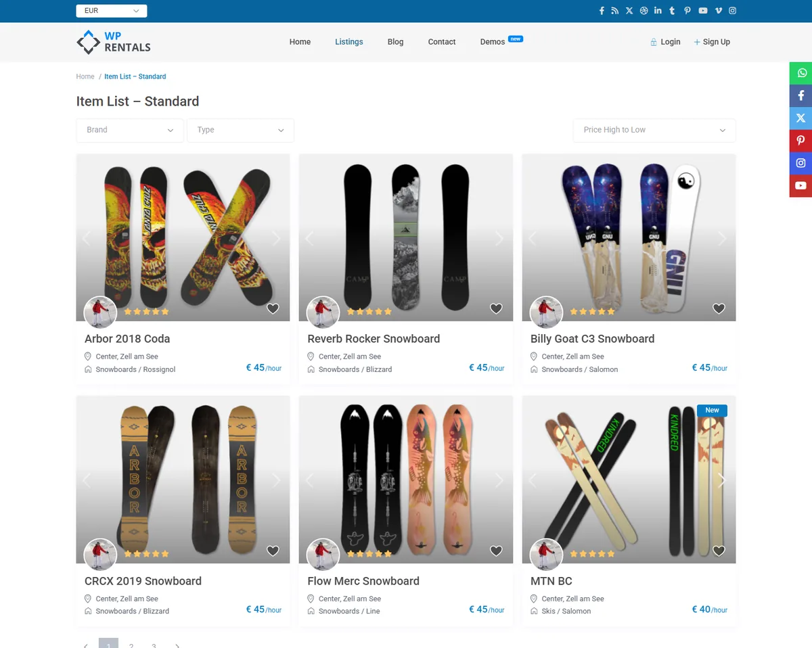Click the WP Rentals logo
This screenshot has height=648, width=812.
[x=114, y=42]
